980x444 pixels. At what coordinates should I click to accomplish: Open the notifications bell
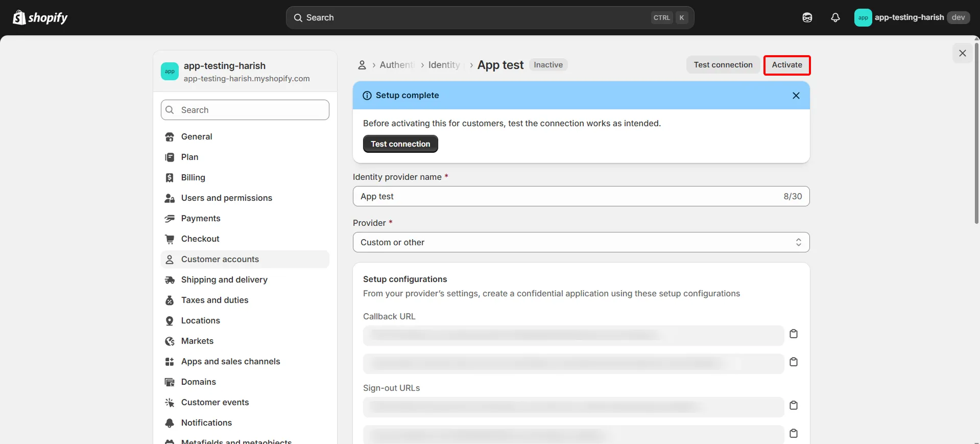835,18
